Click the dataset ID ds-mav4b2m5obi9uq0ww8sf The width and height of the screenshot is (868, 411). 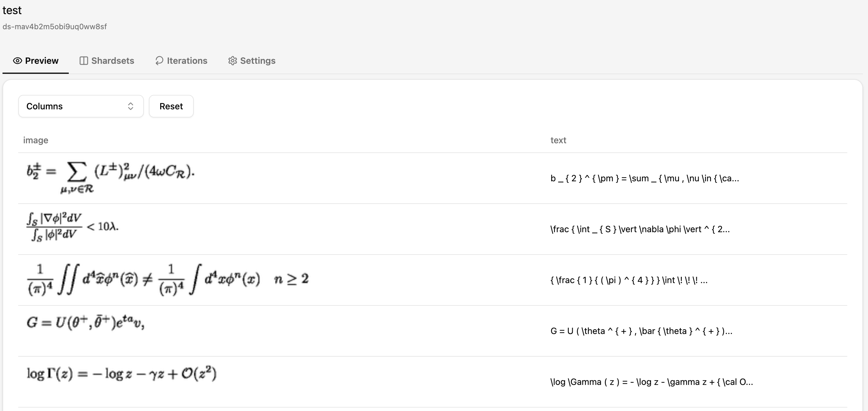[55, 27]
